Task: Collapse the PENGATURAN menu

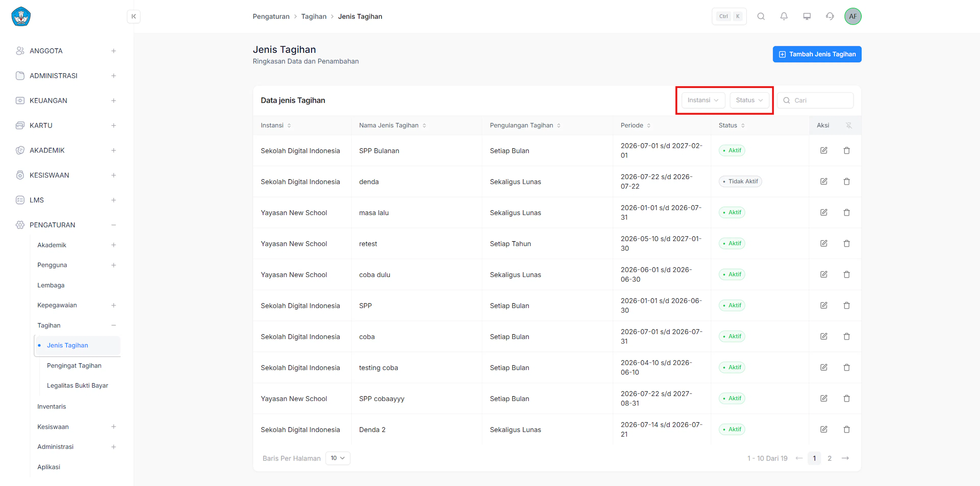Action: click(x=113, y=225)
